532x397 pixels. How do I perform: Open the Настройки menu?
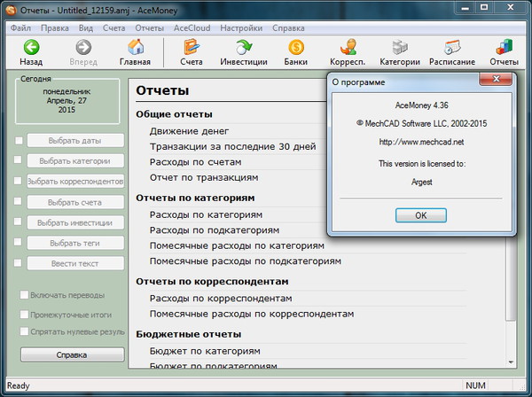240,27
